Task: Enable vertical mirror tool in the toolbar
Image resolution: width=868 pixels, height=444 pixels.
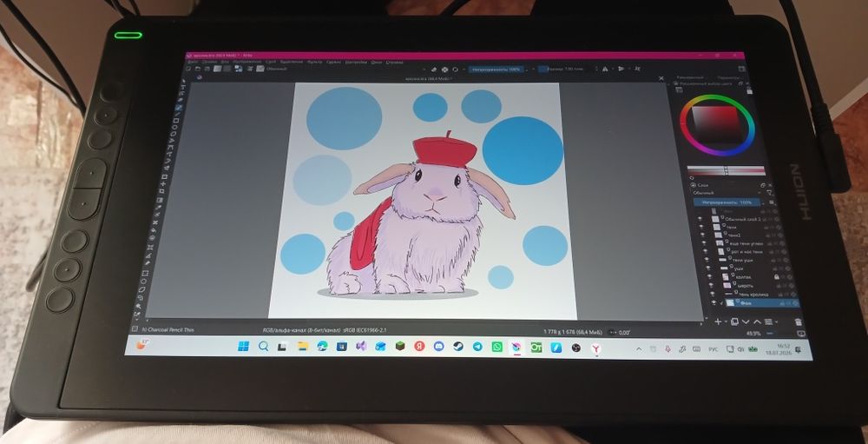Action: [x=621, y=69]
